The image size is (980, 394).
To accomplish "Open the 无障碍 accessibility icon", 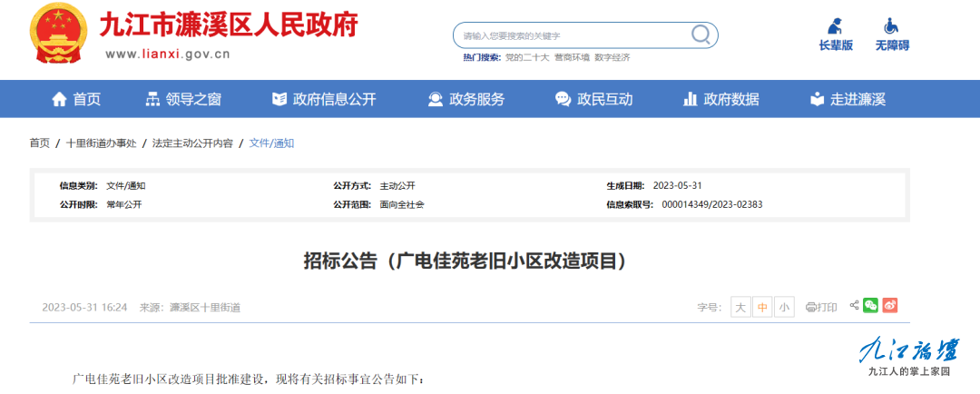I will [x=891, y=26].
